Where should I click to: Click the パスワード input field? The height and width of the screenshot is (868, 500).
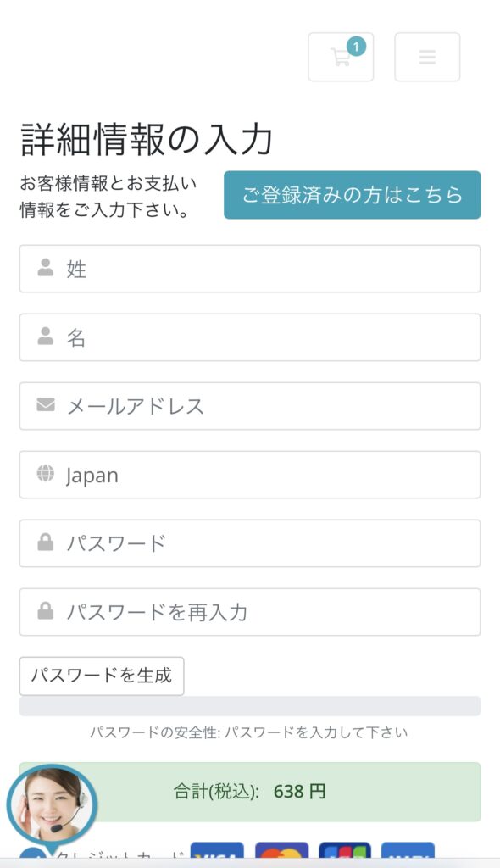coord(250,543)
